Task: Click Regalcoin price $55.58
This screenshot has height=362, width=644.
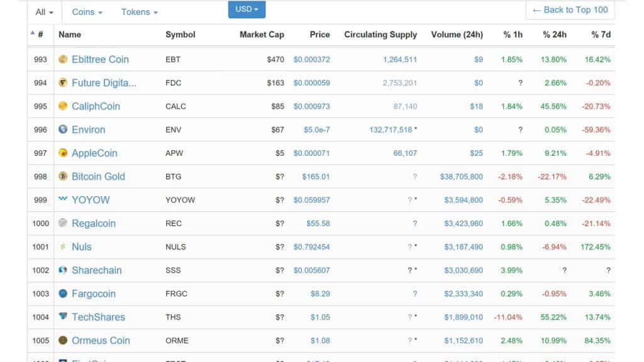Action: (318, 223)
